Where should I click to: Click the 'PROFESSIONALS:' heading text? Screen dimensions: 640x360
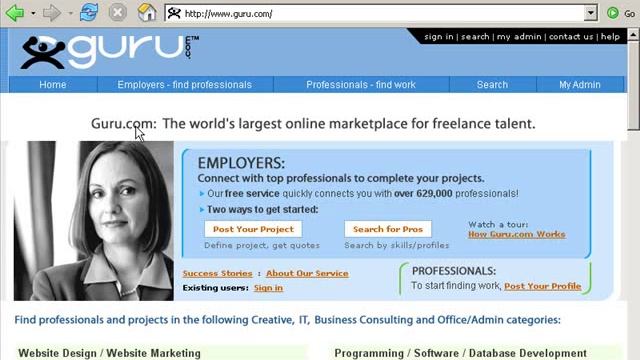coord(454,271)
